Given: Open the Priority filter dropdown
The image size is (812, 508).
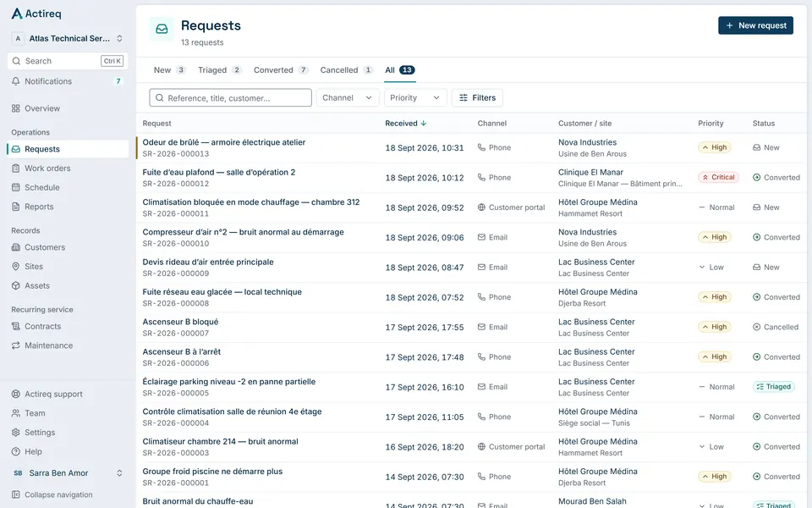Looking at the screenshot, I should coord(415,97).
